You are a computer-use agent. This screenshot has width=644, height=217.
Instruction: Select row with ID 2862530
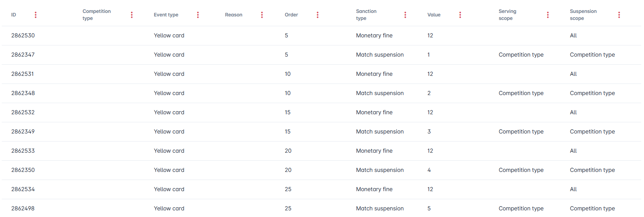click(23, 36)
